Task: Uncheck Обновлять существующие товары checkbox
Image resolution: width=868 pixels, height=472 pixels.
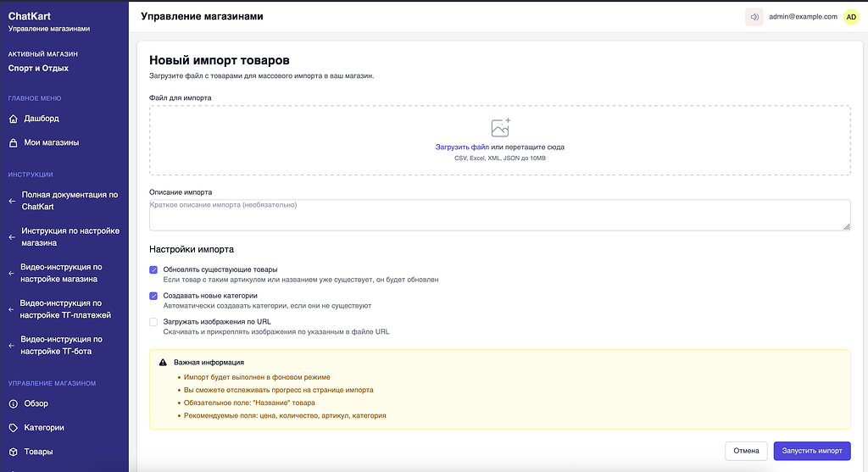Action: 153,270
